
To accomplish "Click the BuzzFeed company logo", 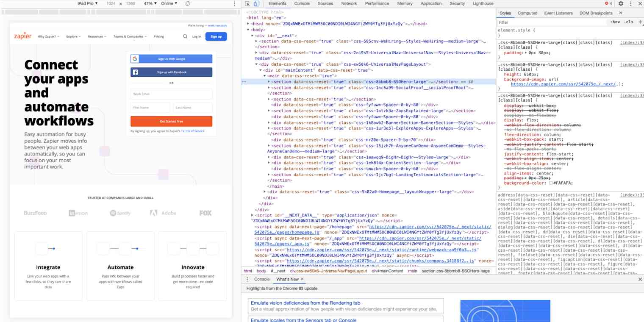I will click(35, 213).
